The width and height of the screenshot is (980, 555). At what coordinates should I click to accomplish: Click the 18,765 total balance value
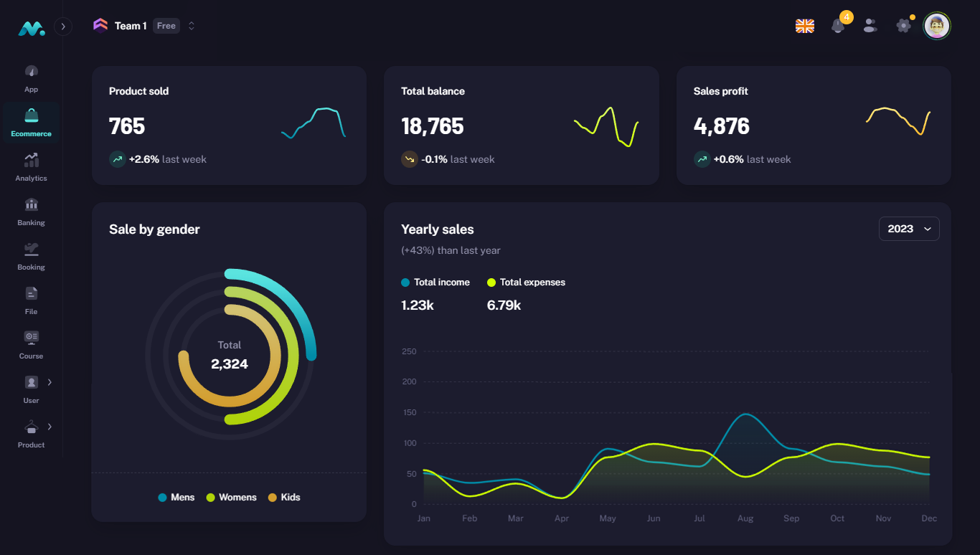433,126
